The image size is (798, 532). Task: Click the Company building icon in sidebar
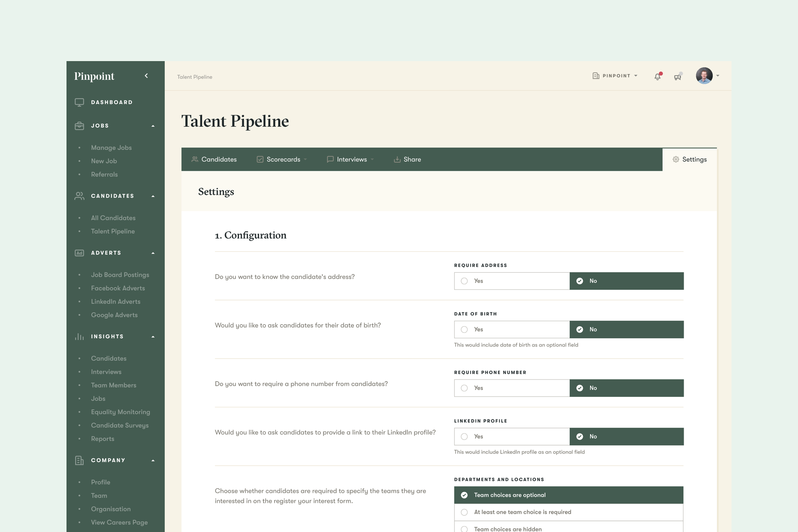(79, 460)
